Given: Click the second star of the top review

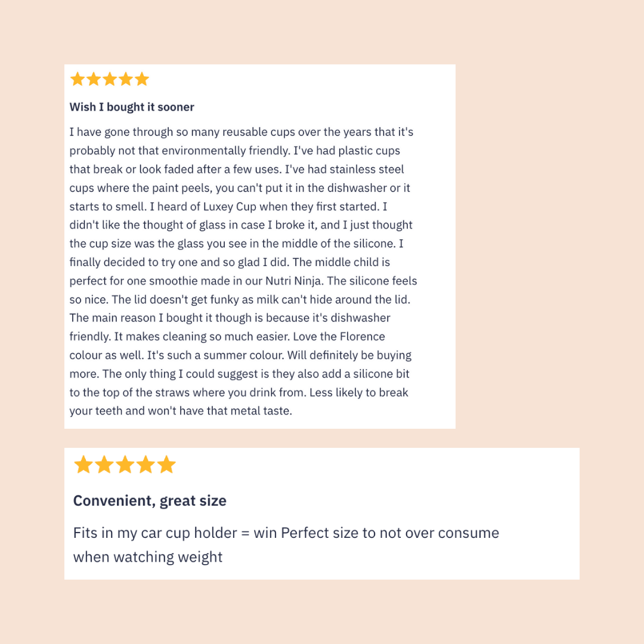Looking at the screenshot, I should (x=94, y=79).
